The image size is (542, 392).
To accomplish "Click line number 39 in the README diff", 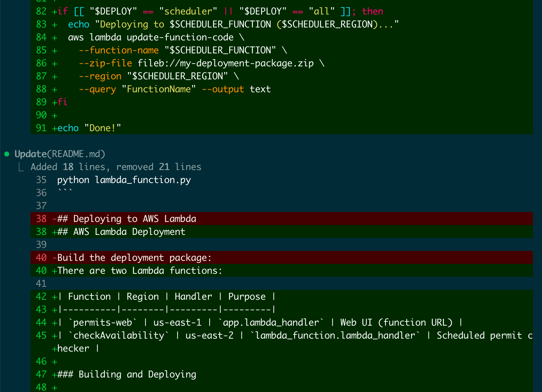I will point(41,245).
